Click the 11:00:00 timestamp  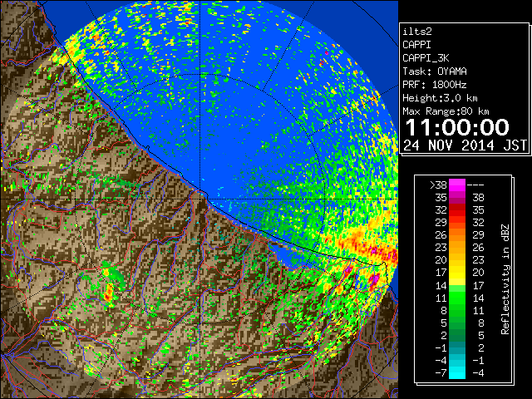tap(457, 127)
